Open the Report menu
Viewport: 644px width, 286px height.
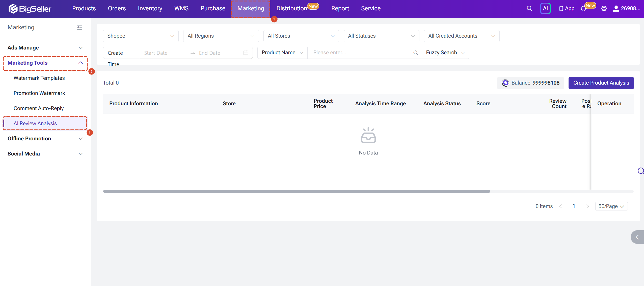[340, 8]
